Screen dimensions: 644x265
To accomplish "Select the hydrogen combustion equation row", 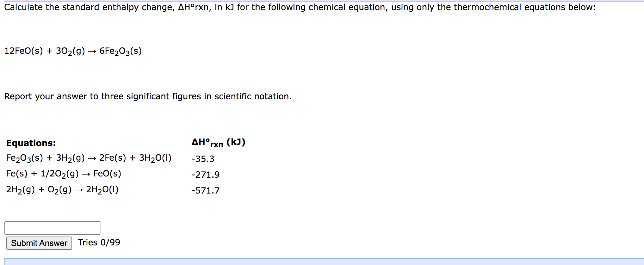I will point(62,190).
